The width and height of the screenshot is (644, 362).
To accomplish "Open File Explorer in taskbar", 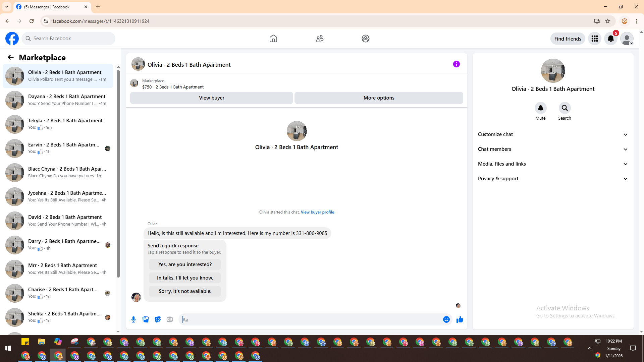I will (x=42, y=342).
